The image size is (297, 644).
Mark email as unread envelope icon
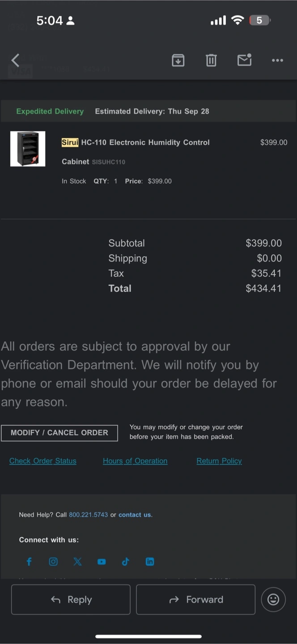click(244, 59)
